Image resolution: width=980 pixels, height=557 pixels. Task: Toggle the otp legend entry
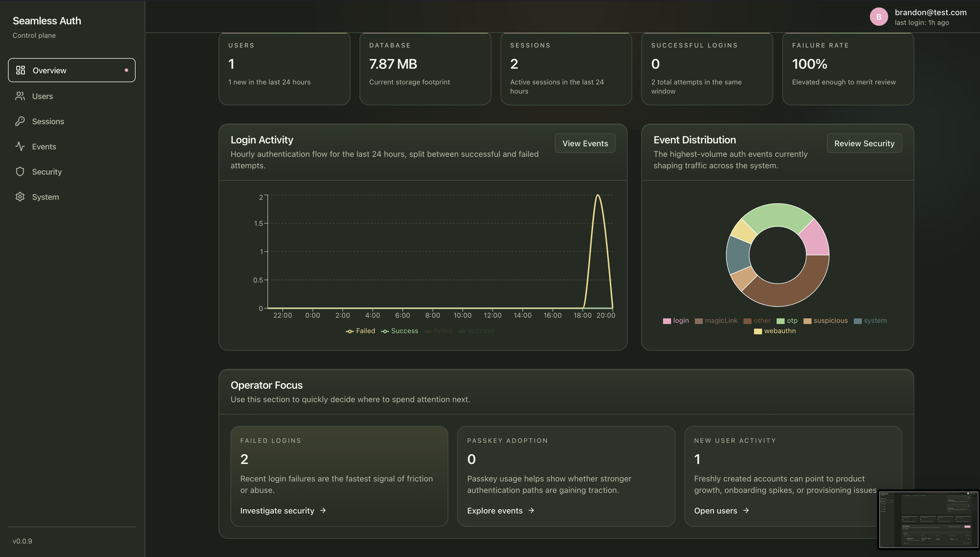click(787, 321)
